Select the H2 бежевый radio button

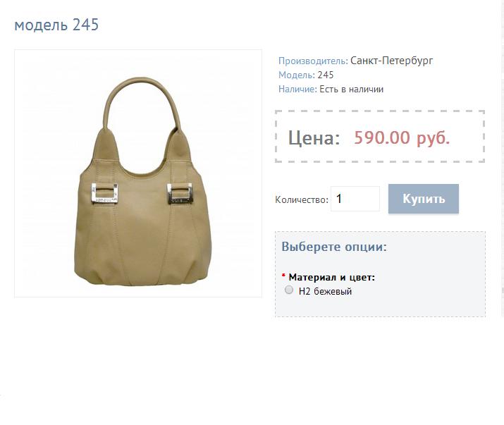pyautogui.click(x=289, y=290)
